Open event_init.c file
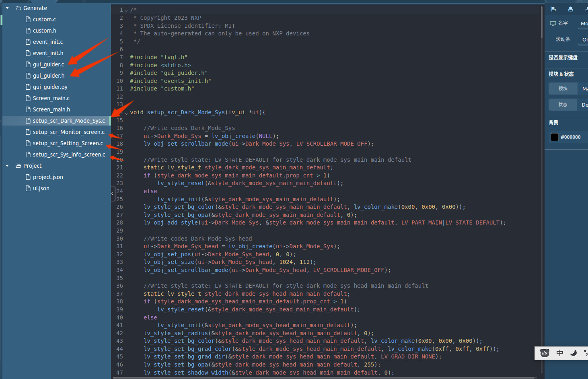Viewport: 588px width, 379px height. [48, 42]
